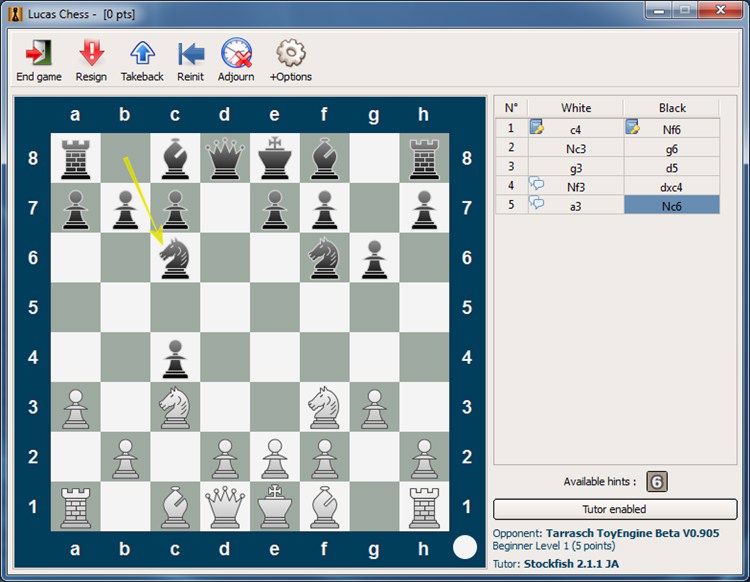
Task: Click the book icon beside Nf6
Action: click(632, 127)
